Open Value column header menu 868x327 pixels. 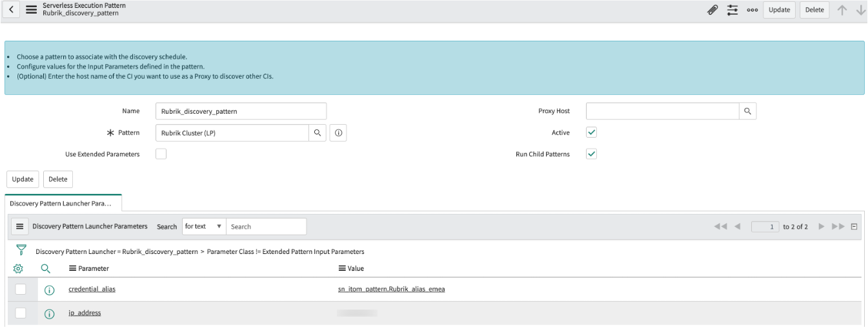pyautogui.click(x=342, y=268)
